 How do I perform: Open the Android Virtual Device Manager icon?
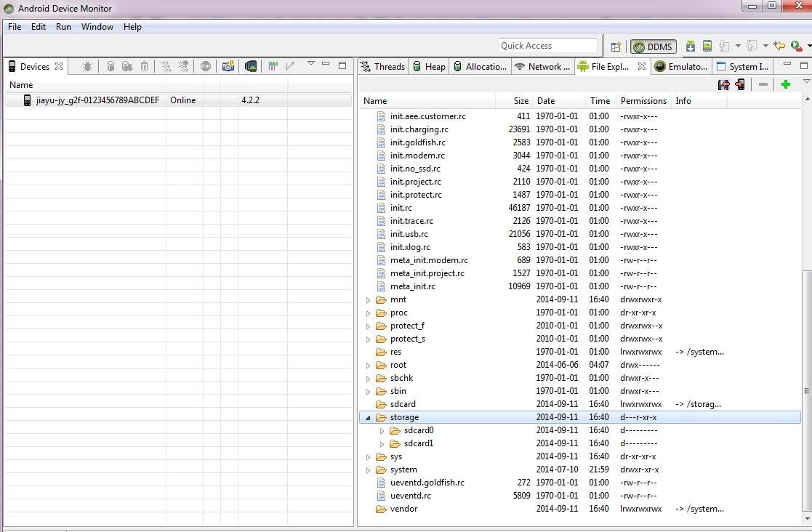point(707,47)
